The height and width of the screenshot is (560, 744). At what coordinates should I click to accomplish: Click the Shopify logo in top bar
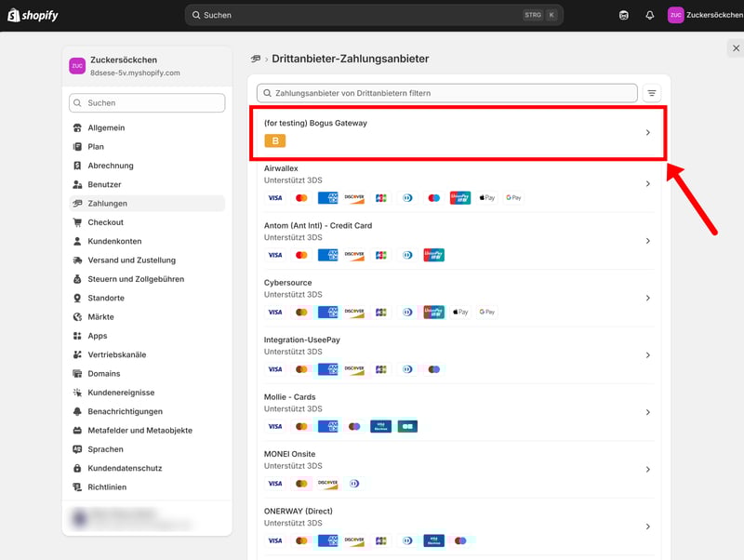(33, 15)
